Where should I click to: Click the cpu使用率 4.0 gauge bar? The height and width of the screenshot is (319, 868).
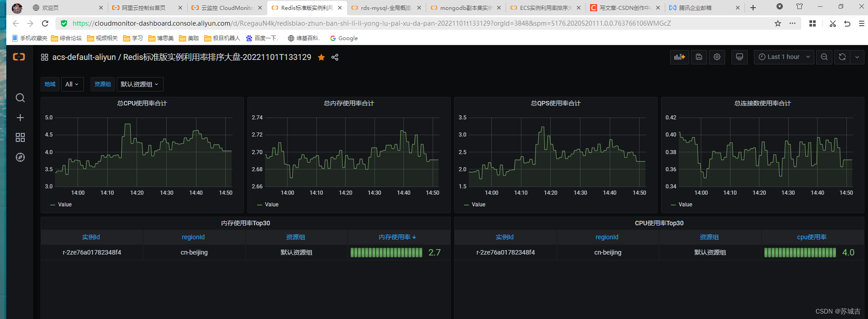pyautogui.click(x=800, y=252)
